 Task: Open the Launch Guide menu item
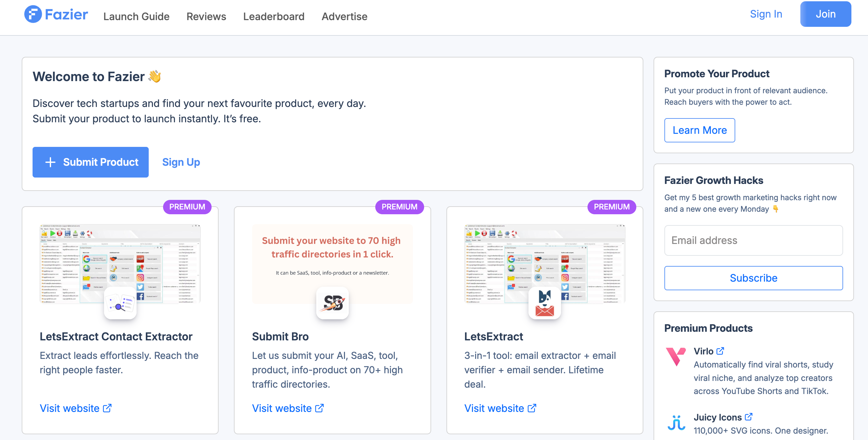pyautogui.click(x=136, y=16)
